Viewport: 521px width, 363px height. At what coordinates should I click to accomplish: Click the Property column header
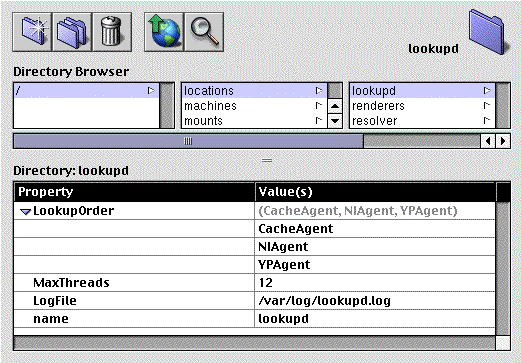pos(134,192)
